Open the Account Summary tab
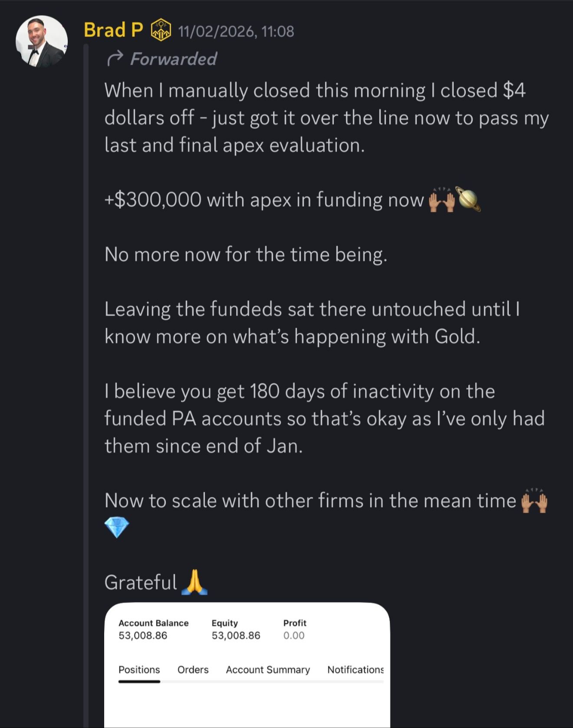The height and width of the screenshot is (728, 573). (x=268, y=669)
